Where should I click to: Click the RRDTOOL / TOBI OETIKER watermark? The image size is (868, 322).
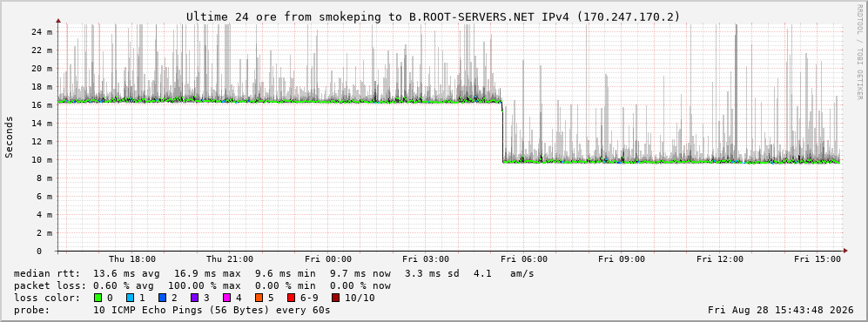(x=859, y=52)
